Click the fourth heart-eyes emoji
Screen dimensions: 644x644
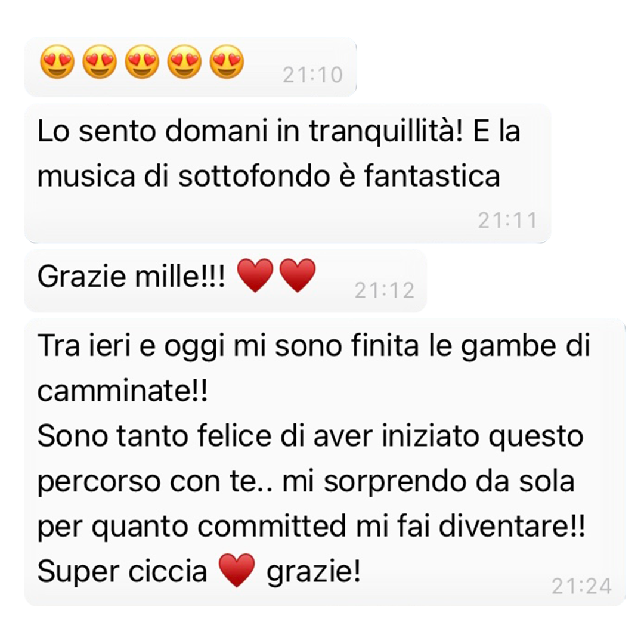(x=184, y=61)
